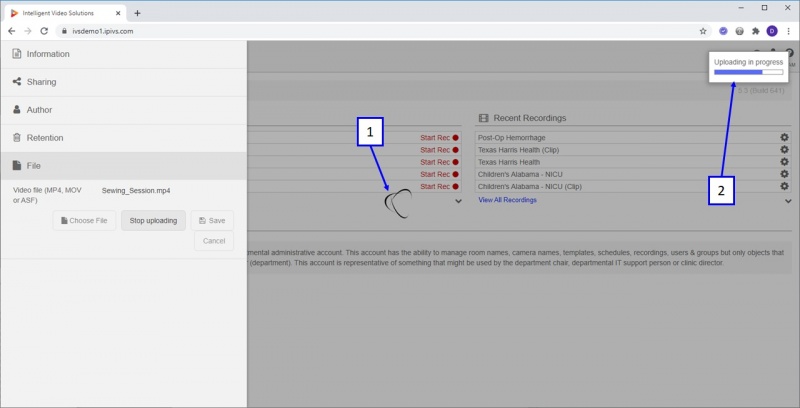Open the browser extensions puzzle icon

pyautogui.click(x=756, y=31)
